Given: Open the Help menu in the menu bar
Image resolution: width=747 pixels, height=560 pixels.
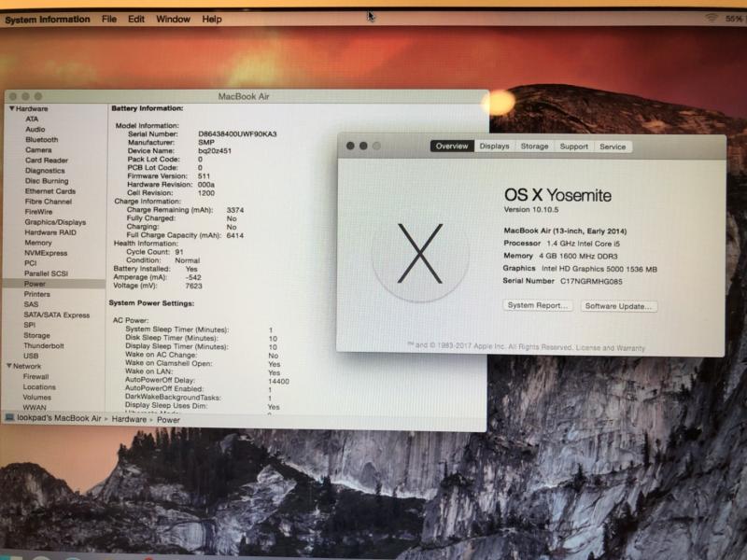Looking at the screenshot, I should pos(212,19).
